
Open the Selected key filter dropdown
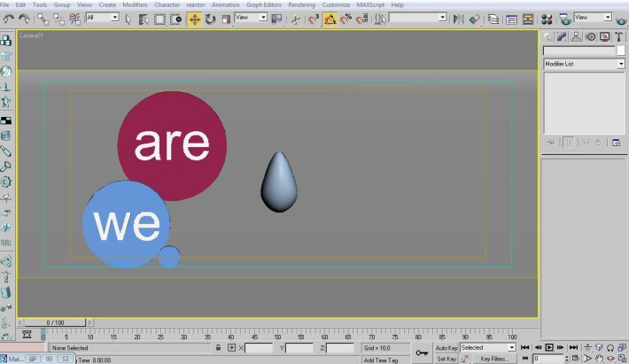(488, 347)
